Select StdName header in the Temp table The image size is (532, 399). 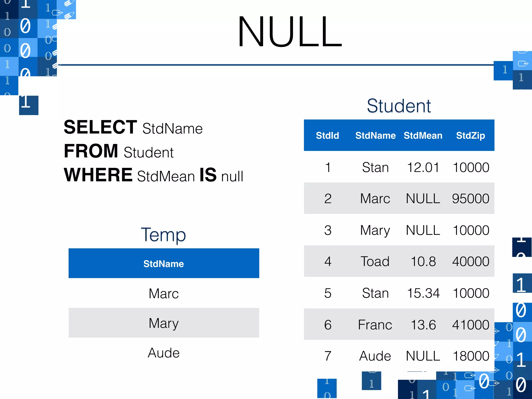tap(164, 264)
